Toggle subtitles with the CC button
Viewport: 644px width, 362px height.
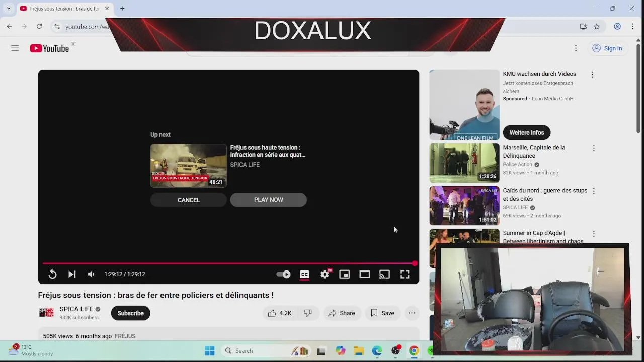point(304,274)
